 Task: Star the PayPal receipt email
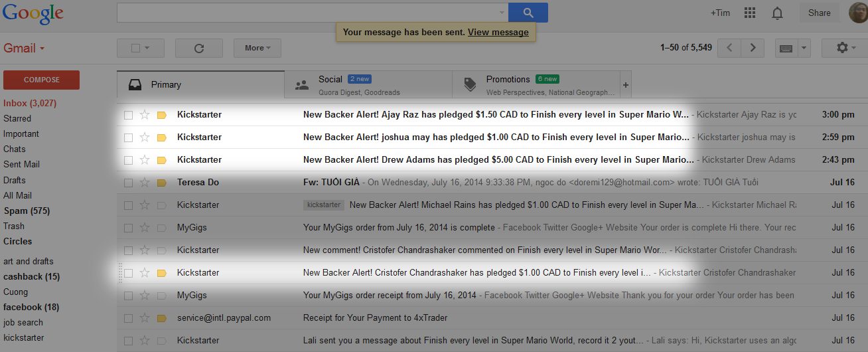145,318
